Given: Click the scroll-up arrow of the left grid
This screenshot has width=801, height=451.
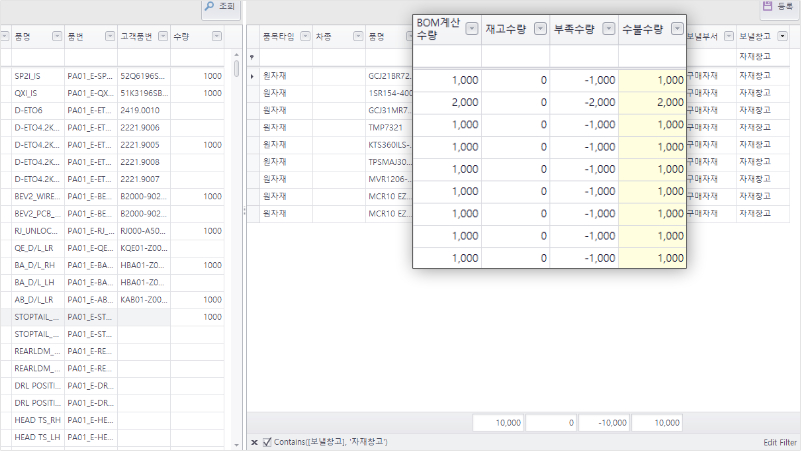Looking at the screenshot, I should point(236,54).
